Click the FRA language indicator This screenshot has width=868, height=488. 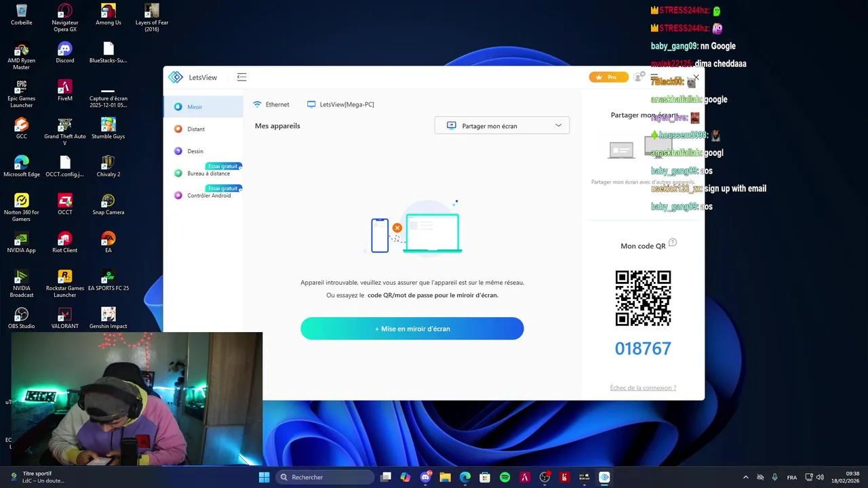(x=791, y=477)
